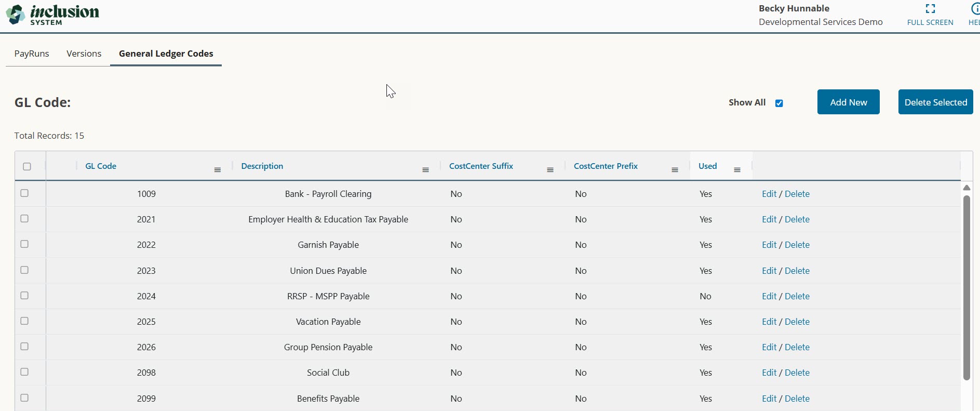The width and height of the screenshot is (980, 411).
Task: Click the Social Club description cell
Action: coord(328,373)
